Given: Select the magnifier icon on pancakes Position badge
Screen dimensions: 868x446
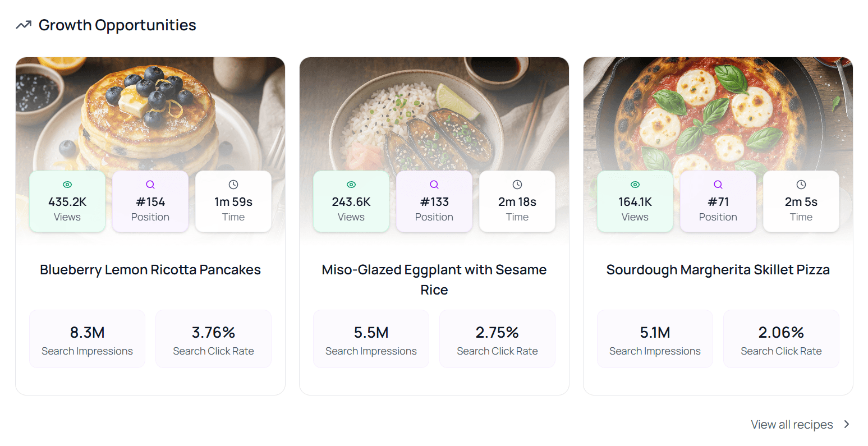Looking at the screenshot, I should coord(150,184).
